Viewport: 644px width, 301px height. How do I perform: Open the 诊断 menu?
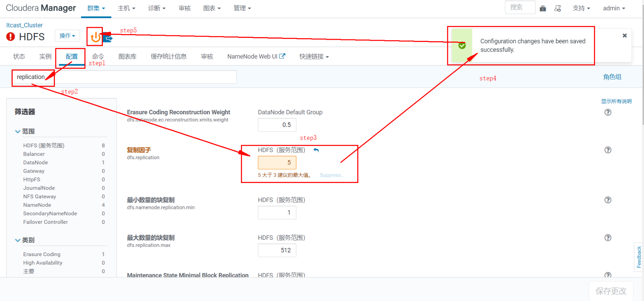pyautogui.click(x=157, y=8)
